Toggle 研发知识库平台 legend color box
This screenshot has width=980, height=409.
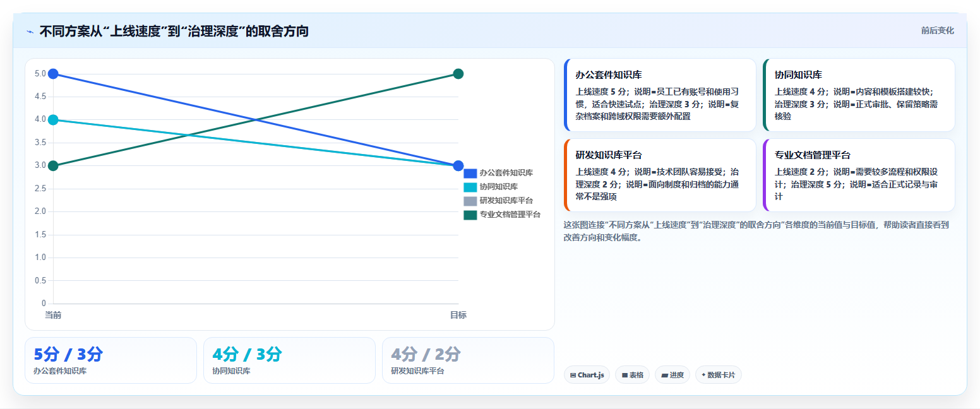[x=470, y=201]
